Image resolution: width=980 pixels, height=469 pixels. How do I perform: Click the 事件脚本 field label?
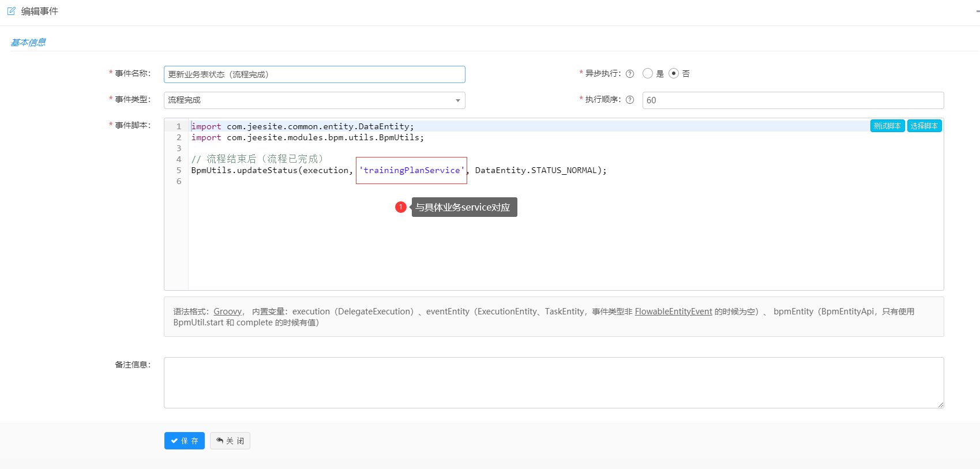point(132,125)
